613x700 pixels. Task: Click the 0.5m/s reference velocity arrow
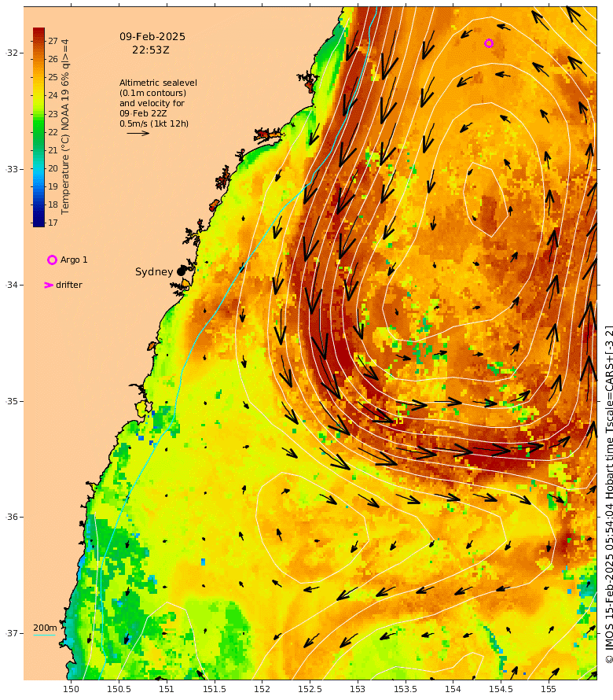point(138,133)
